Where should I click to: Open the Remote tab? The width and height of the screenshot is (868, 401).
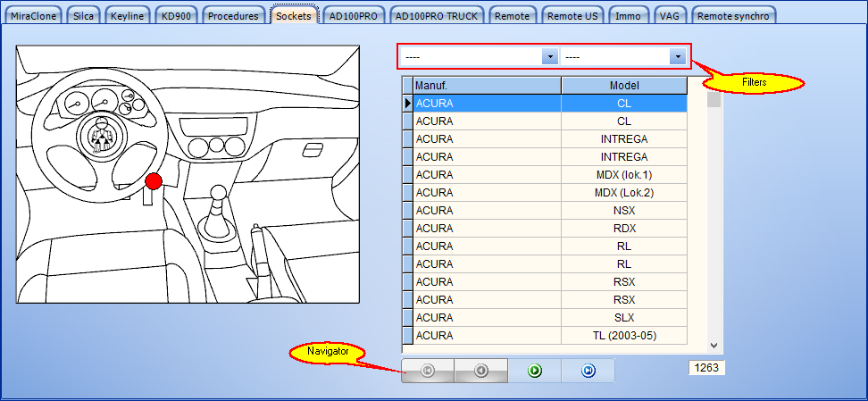512,16
